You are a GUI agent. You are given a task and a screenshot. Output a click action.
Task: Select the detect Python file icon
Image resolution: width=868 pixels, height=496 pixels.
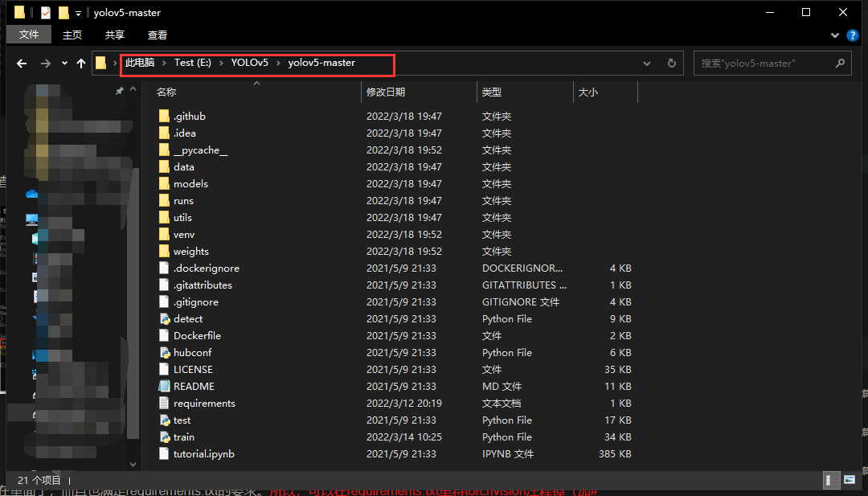tap(165, 319)
